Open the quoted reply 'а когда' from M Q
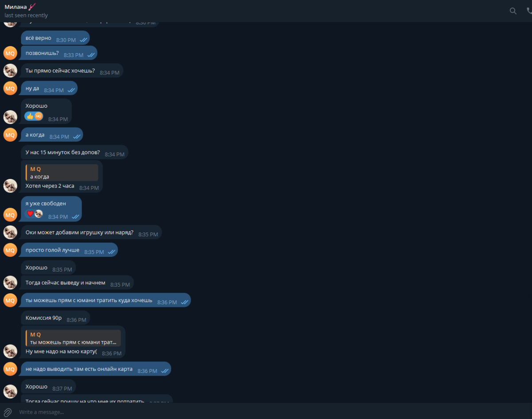The height and width of the screenshot is (419, 532). [62, 173]
